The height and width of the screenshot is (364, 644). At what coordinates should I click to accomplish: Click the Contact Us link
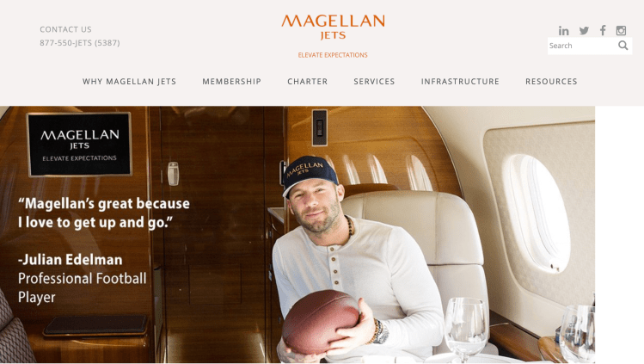pyautogui.click(x=65, y=29)
